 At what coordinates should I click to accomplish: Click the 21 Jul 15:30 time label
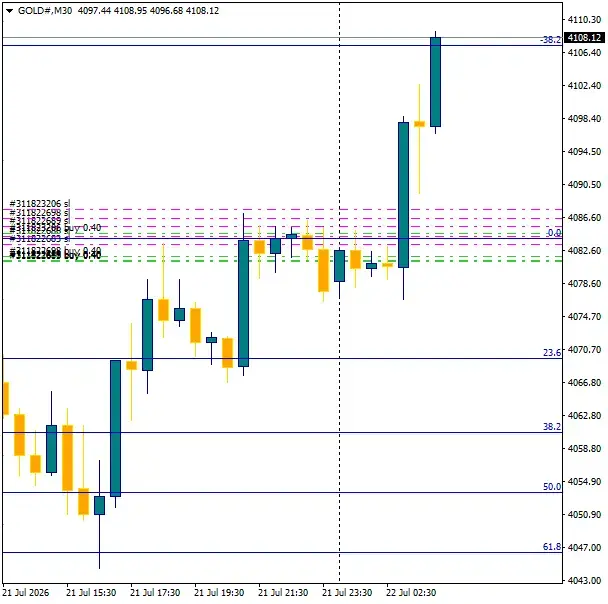point(91,593)
